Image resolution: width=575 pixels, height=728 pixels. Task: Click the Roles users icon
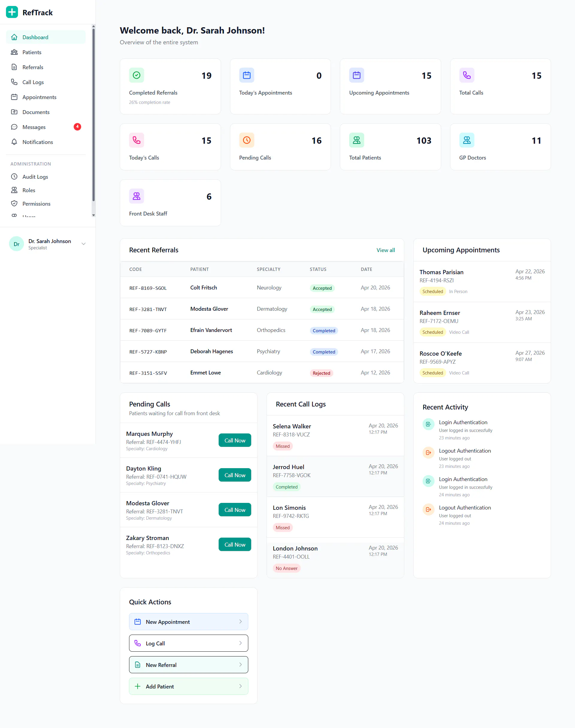14,190
